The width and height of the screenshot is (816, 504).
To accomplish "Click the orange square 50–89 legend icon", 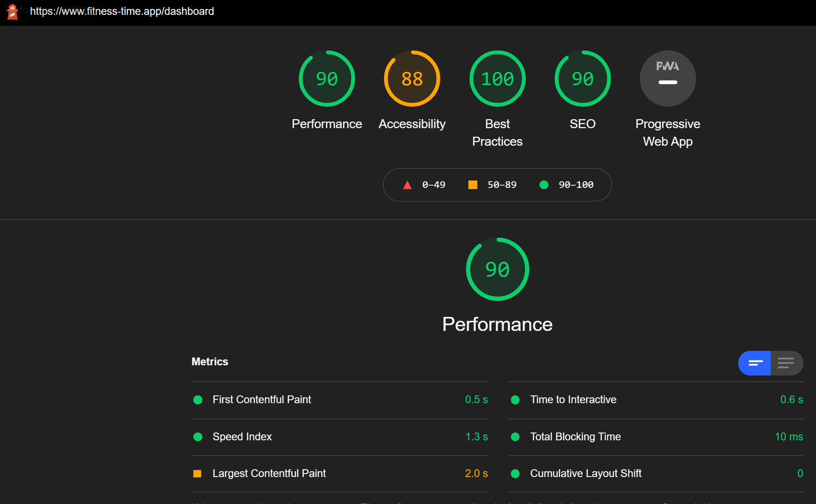I will pyautogui.click(x=473, y=185).
